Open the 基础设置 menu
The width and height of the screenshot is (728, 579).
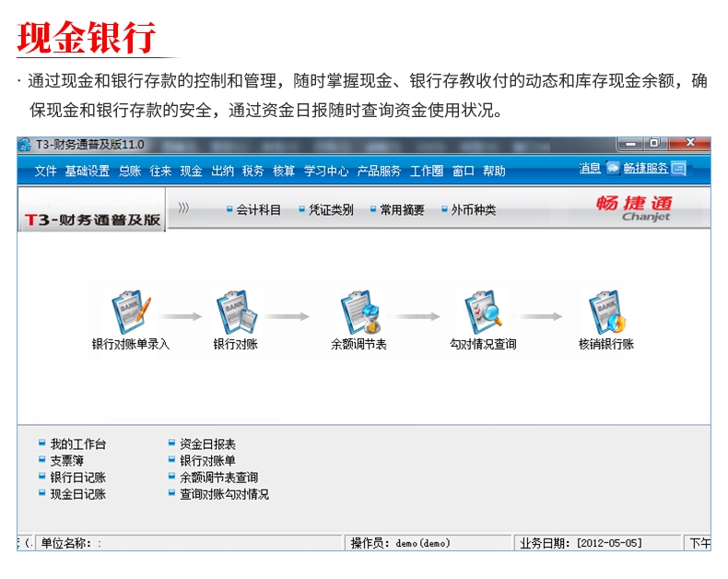[87, 171]
